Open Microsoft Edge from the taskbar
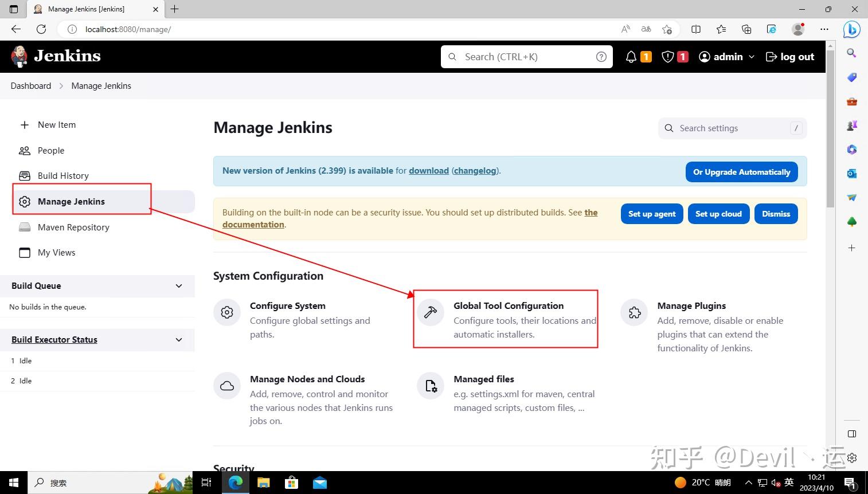The width and height of the screenshot is (868, 494). [x=236, y=483]
